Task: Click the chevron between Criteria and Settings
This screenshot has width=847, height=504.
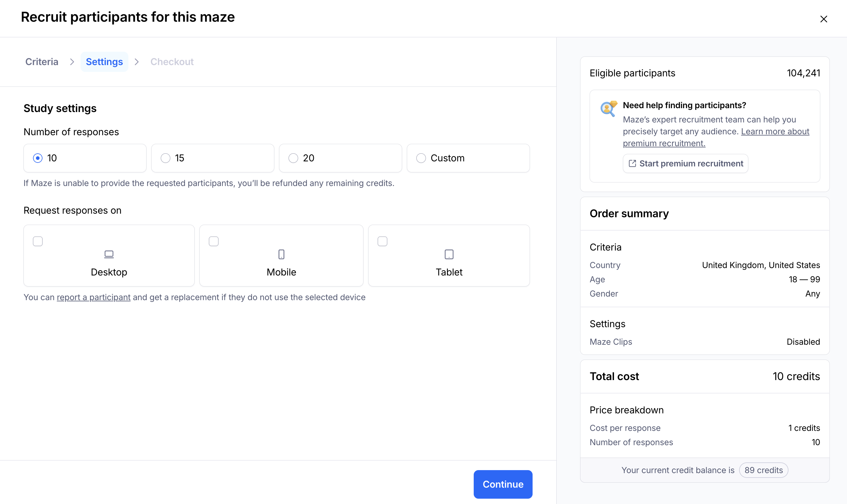Action: click(x=72, y=62)
